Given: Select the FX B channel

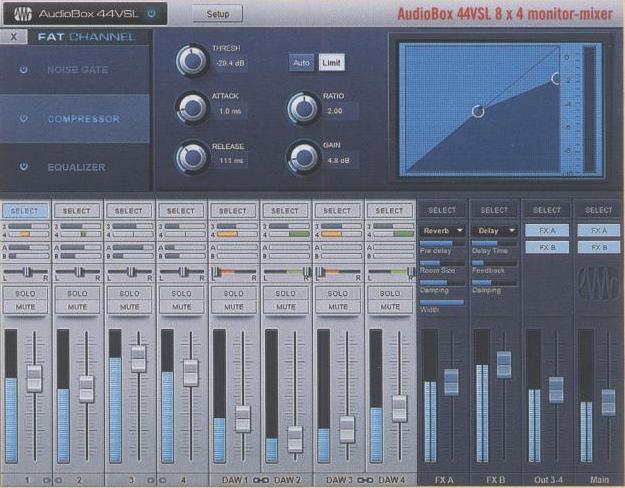Looking at the screenshot, I should pyautogui.click(x=494, y=210).
